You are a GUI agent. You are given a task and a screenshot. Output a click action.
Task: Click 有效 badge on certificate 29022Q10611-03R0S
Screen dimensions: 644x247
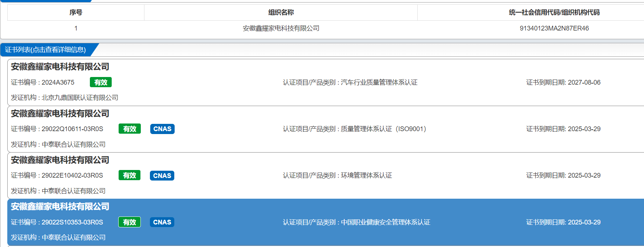tap(130, 129)
